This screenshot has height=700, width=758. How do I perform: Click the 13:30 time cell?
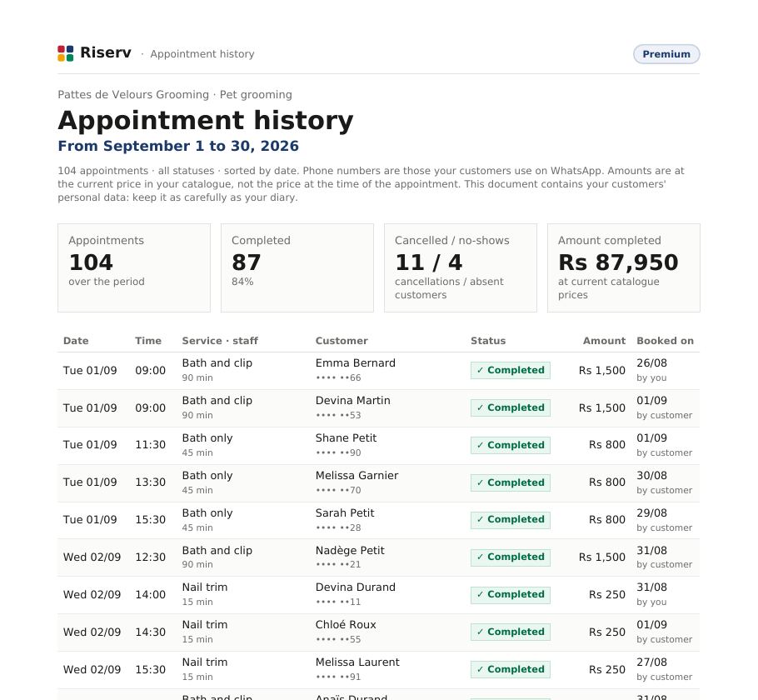tap(150, 482)
